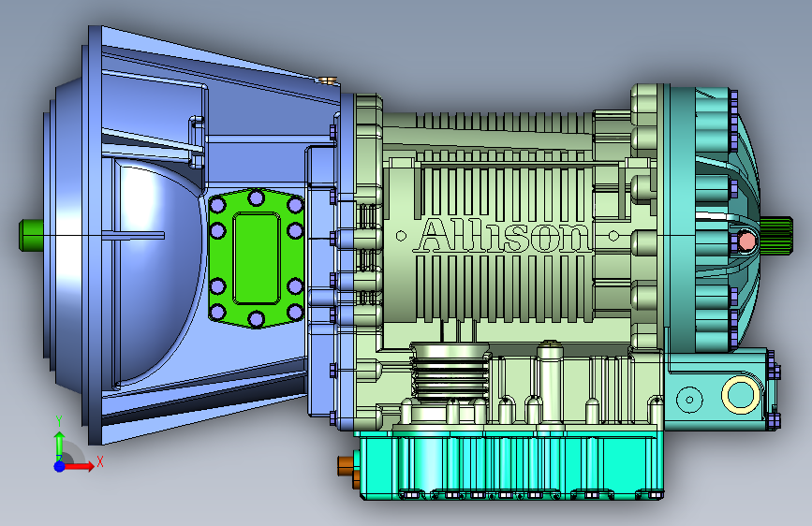
Task: Click the pink center bolt on rear cover
Action: pos(746,241)
